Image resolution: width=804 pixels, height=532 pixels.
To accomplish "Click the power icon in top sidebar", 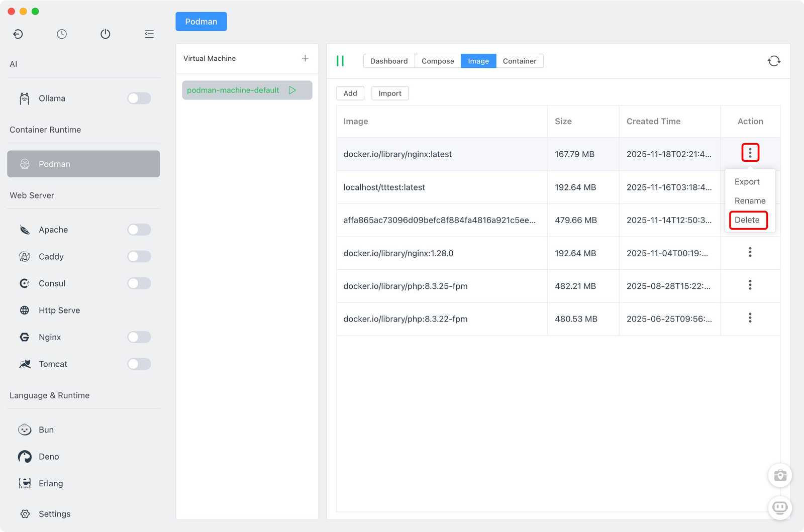I will [106, 34].
